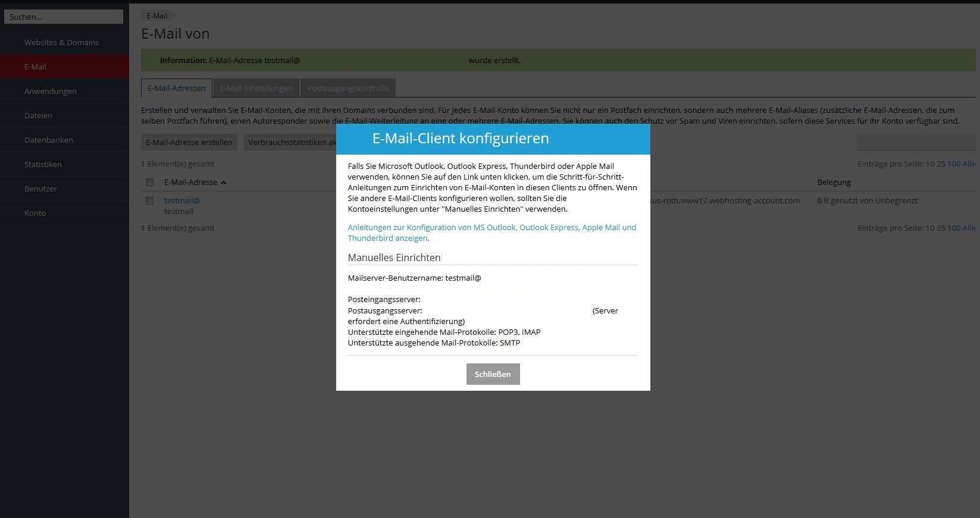Open Anwendungen in the sidebar
This screenshot has width=980, height=518.
pos(64,91)
